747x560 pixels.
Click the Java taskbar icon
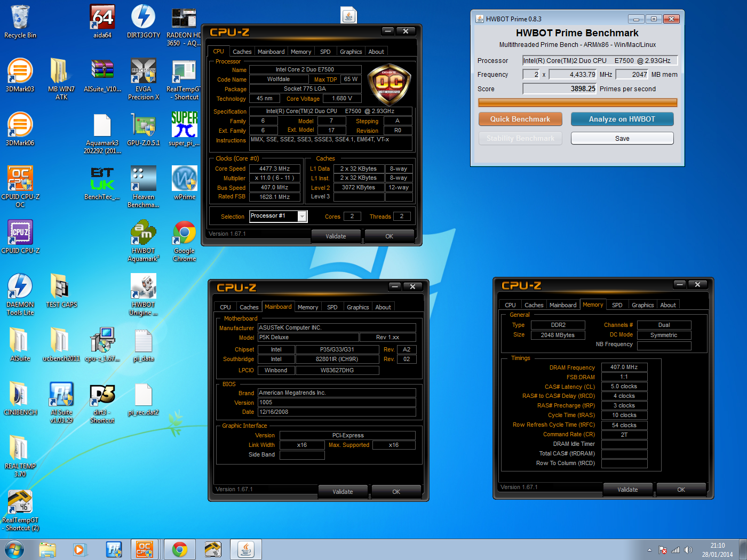click(246, 549)
